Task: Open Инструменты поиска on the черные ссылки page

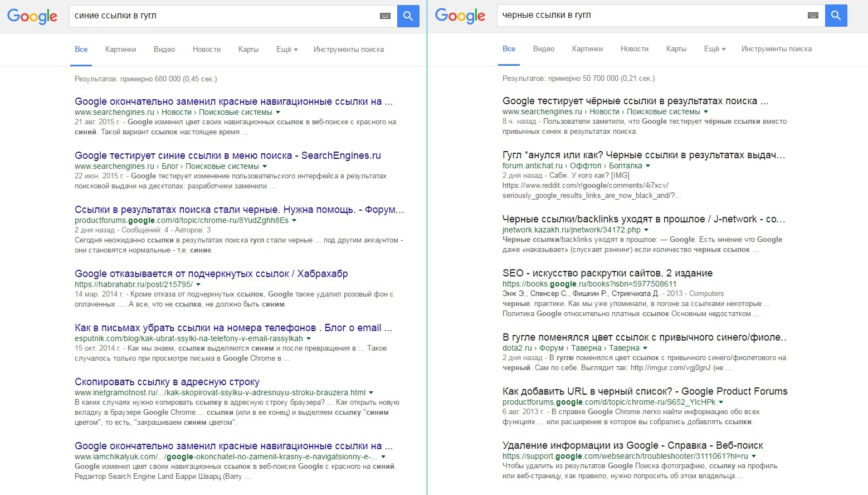Action: tap(777, 49)
